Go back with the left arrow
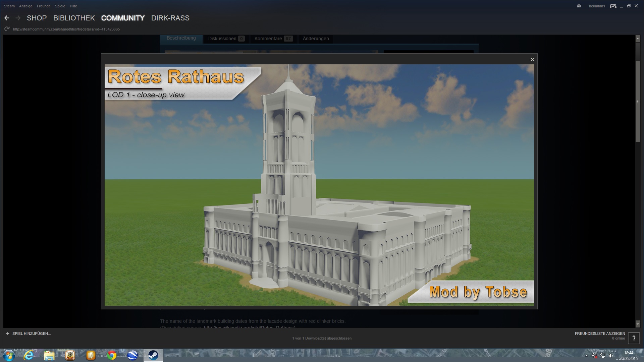The height and width of the screenshot is (362, 644). pyautogui.click(x=7, y=18)
